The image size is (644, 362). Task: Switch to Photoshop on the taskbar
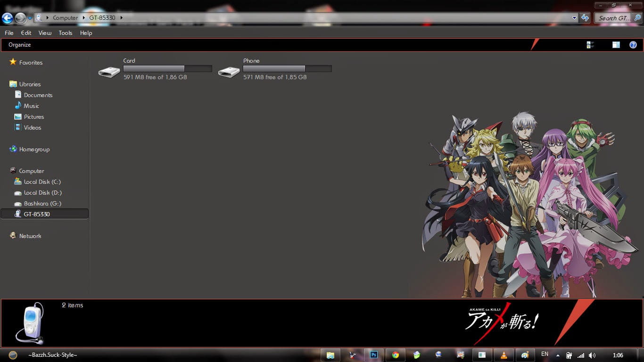coord(374,355)
